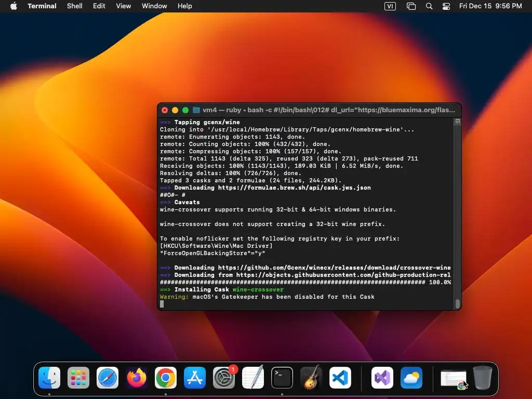532x399 pixels.
Task: Click 'remote: Compressing objects' line
Action: tap(250, 151)
